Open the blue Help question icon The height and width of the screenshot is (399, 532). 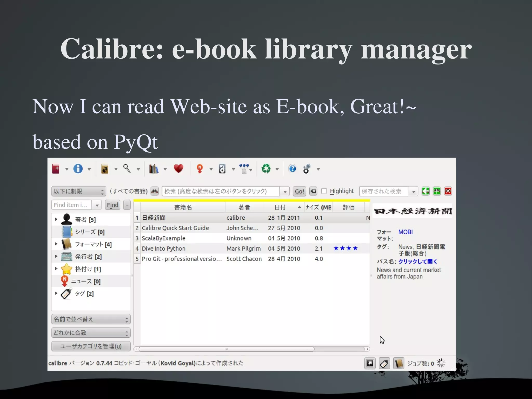click(292, 169)
